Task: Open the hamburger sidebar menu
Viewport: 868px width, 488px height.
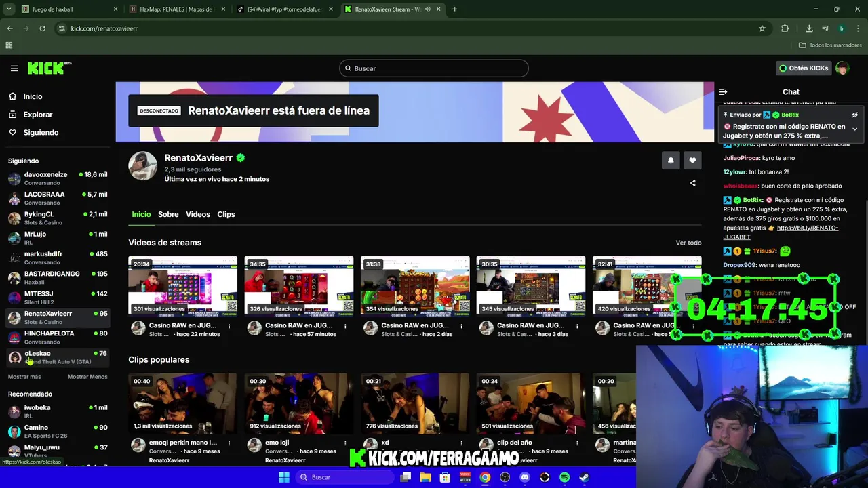Action: [14, 68]
